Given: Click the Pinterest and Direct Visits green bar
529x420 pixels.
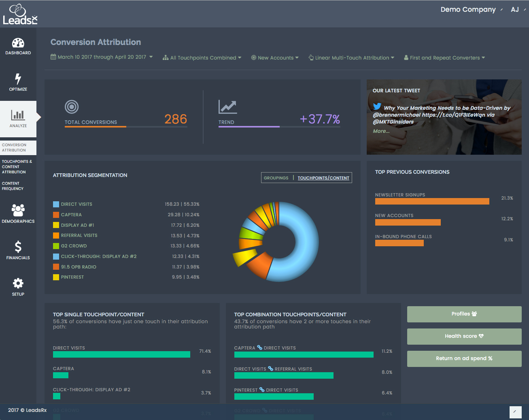Looking at the screenshot, I should pos(274,397).
